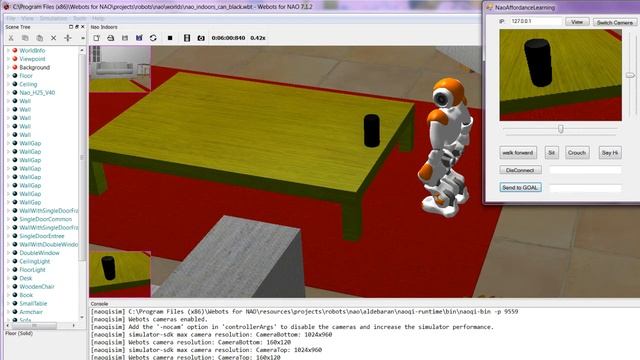Click the New World icon in simulation toolbar
The height and width of the screenshot is (360, 640).
click(96, 38)
